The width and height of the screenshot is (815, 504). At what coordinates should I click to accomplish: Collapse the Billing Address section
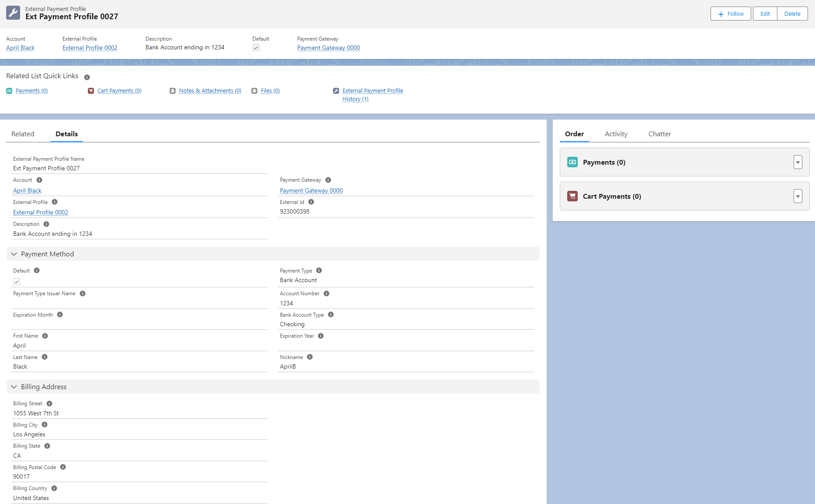tap(14, 387)
